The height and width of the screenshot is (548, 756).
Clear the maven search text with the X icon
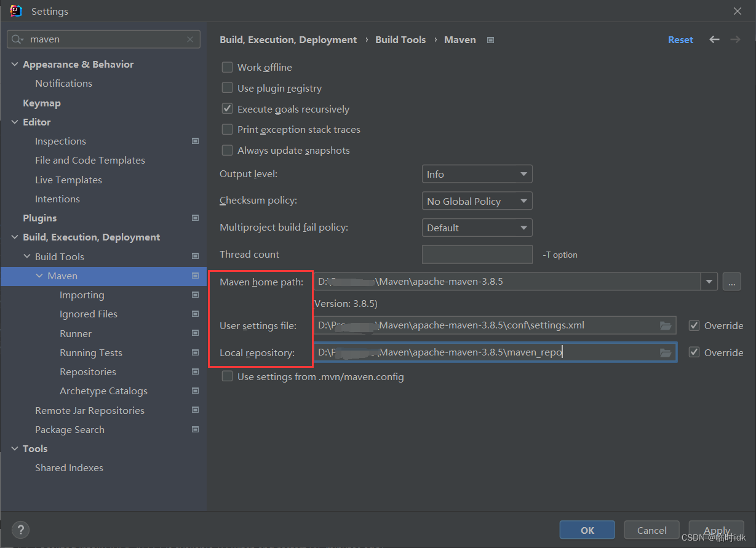[x=190, y=39]
